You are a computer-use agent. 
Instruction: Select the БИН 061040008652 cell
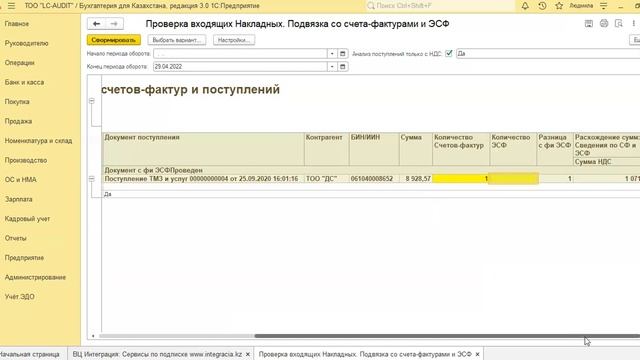[x=374, y=179]
